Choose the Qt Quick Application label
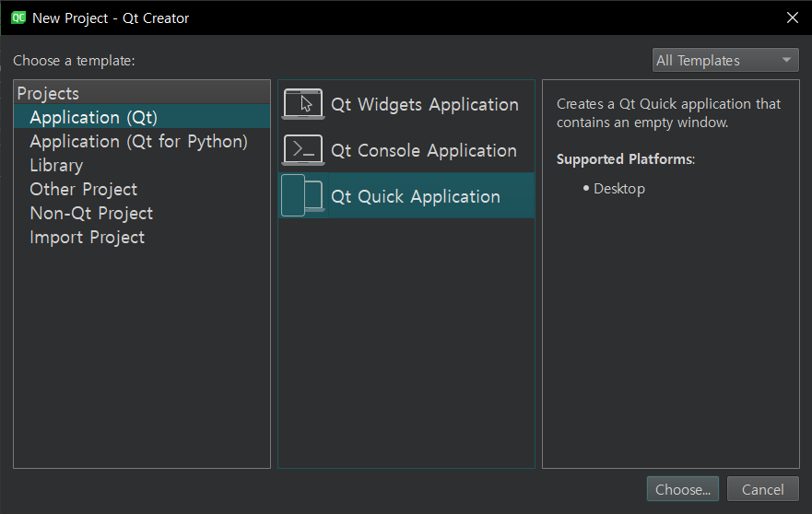 (x=416, y=197)
